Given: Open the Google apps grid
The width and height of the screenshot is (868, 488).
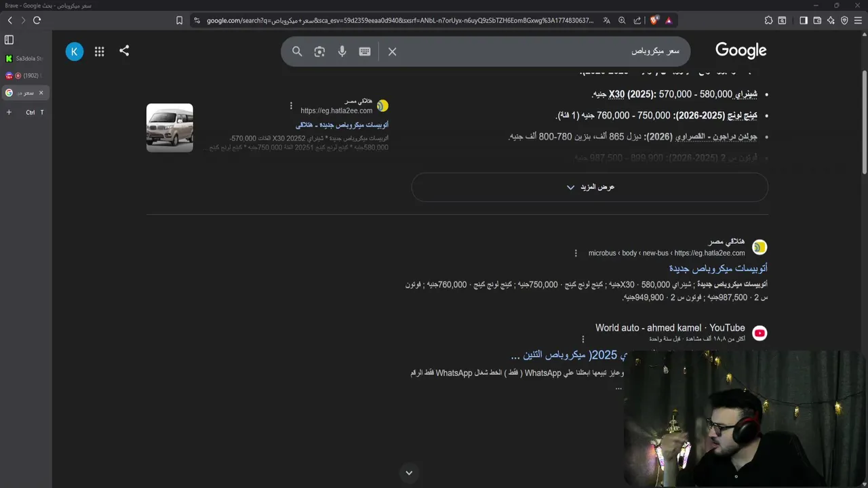Looking at the screenshot, I should [99, 51].
